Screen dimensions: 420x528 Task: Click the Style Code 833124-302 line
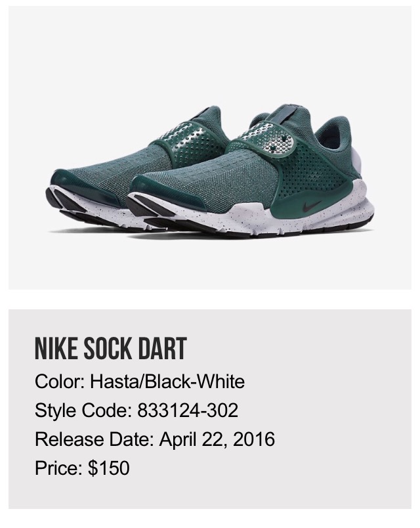[136, 410]
